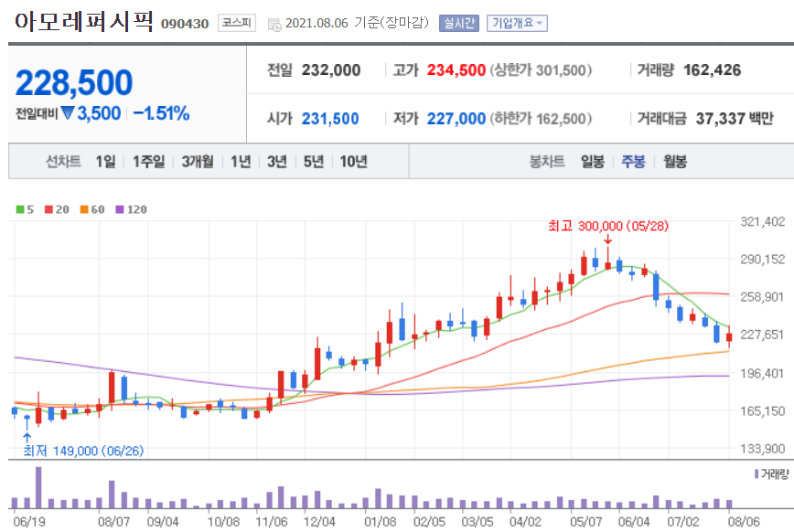Click the 실시간 button
The image size is (794, 532).
[x=459, y=23]
